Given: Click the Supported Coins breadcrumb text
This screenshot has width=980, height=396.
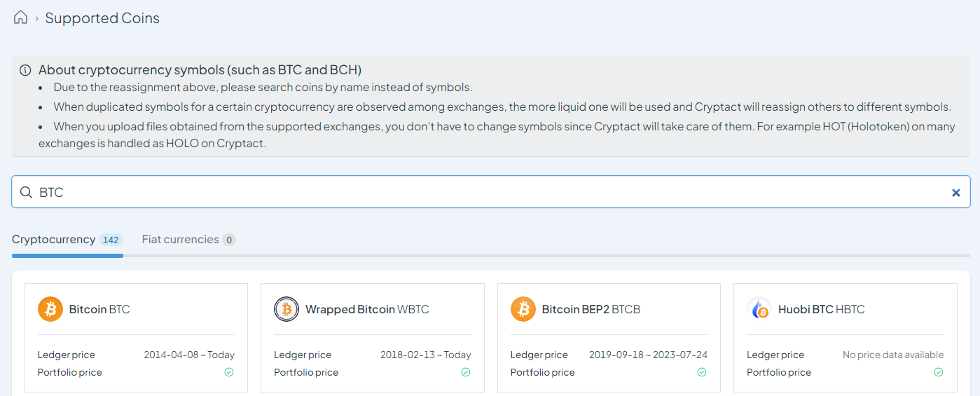Looking at the screenshot, I should click(102, 18).
